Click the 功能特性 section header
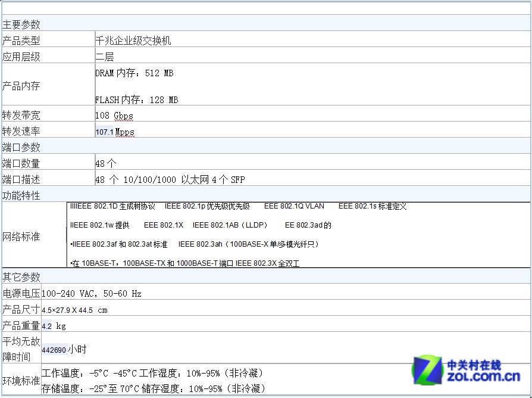 (x=21, y=195)
